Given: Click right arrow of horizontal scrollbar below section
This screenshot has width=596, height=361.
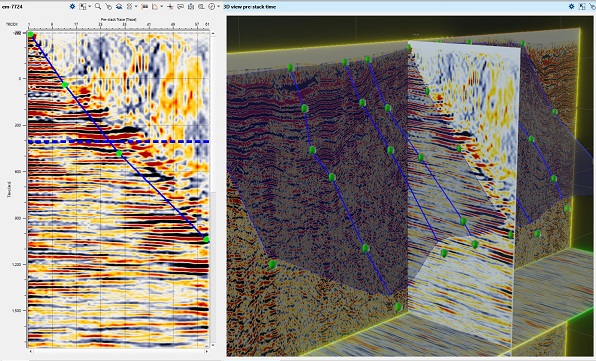Looking at the screenshot, I should [x=206, y=352].
